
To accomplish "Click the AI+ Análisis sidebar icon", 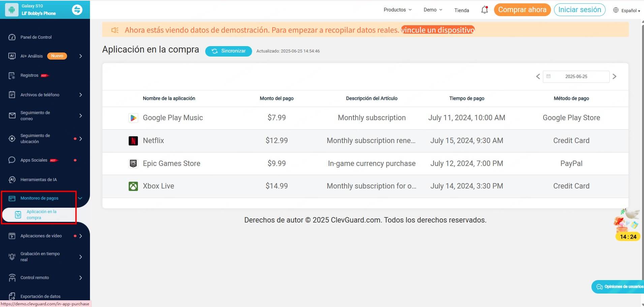I will point(12,56).
